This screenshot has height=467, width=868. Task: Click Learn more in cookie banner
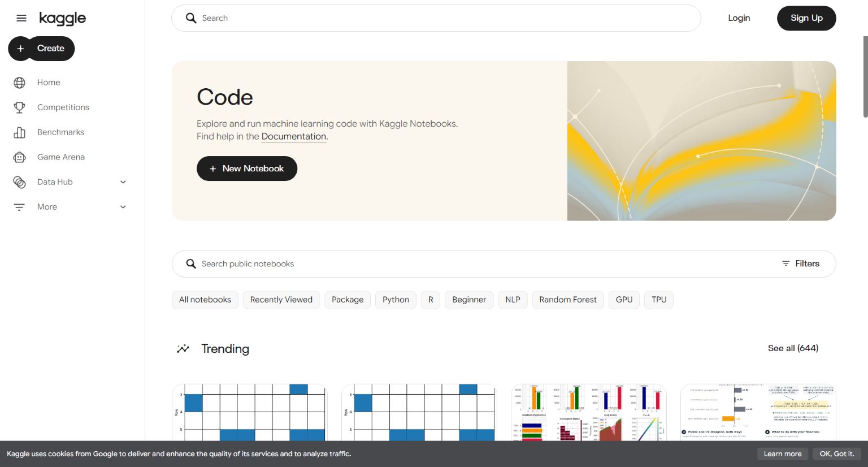point(783,454)
